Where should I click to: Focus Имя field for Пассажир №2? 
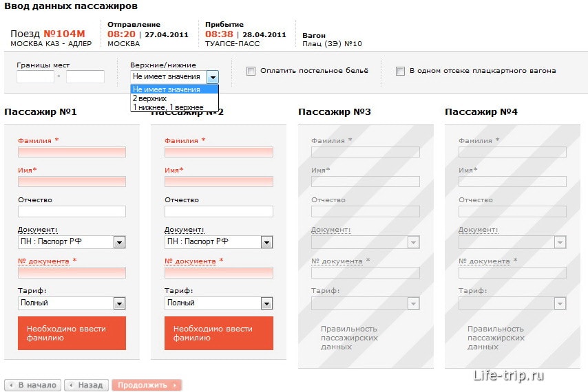[219, 182]
